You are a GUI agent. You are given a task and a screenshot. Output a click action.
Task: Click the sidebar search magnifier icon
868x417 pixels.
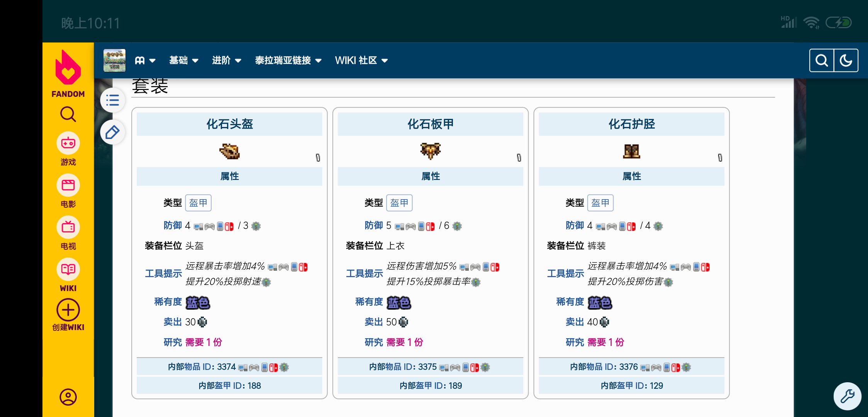coord(68,114)
